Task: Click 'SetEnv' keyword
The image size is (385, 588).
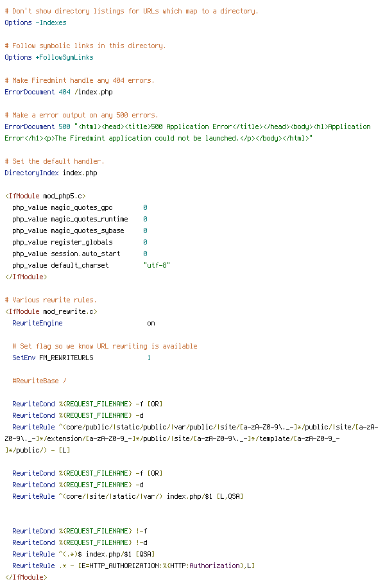Action: (x=24, y=358)
